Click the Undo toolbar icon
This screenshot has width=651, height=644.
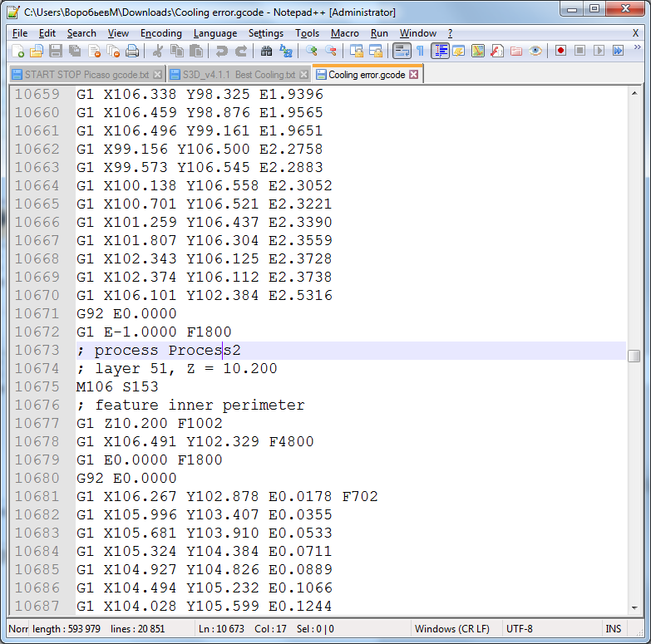coord(222,51)
